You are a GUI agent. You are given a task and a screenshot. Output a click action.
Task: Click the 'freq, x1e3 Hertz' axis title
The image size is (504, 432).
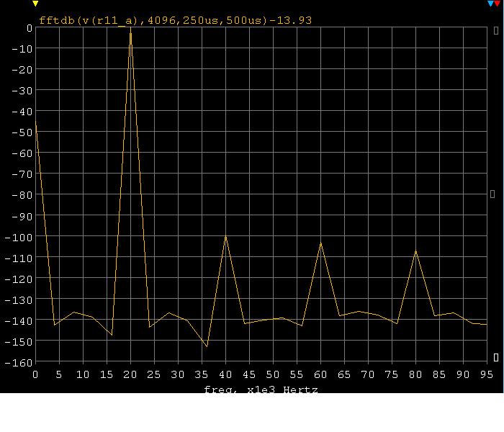pos(261,390)
